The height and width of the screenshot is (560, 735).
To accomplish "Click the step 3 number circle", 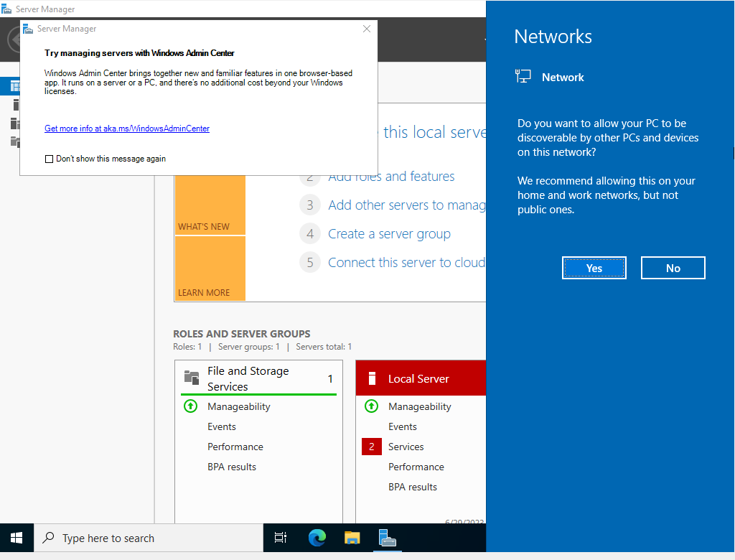I will pos(310,205).
